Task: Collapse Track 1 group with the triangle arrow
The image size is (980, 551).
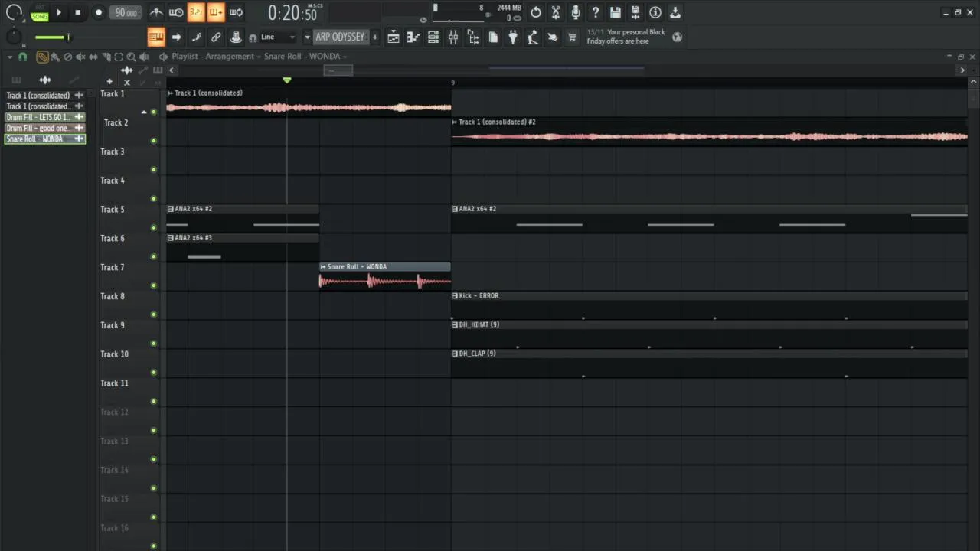Action: coord(143,112)
